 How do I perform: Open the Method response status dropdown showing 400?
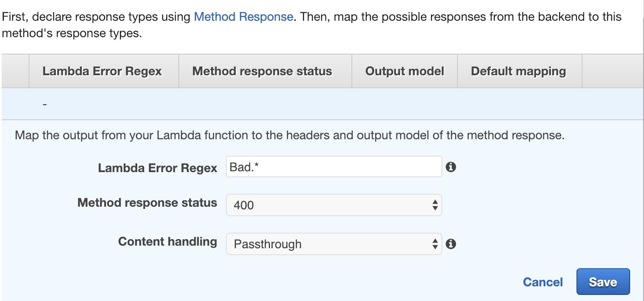[334, 205]
